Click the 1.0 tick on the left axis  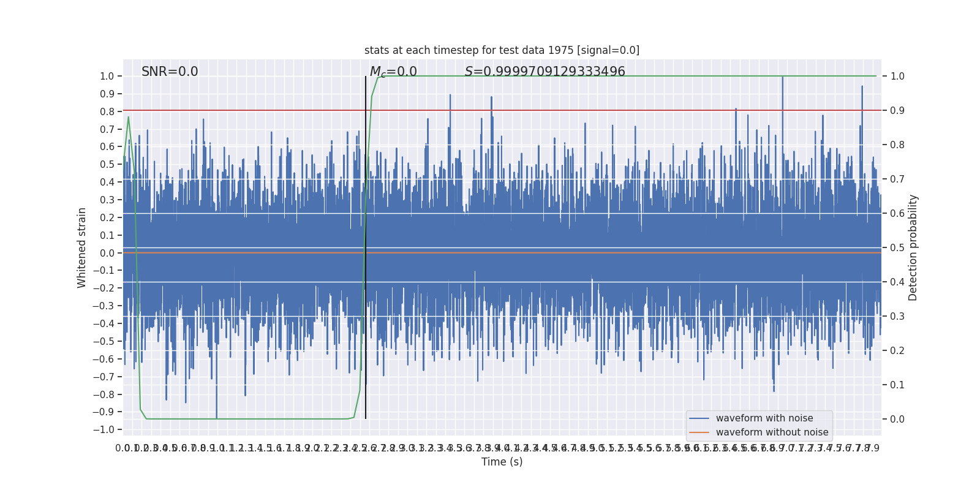pyautogui.click(x=107, y=77)
